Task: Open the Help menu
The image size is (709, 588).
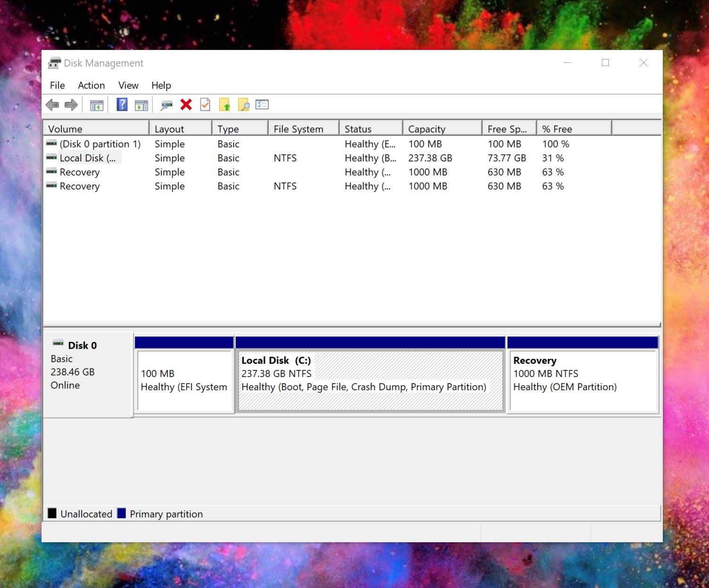Action: point(161,85)
